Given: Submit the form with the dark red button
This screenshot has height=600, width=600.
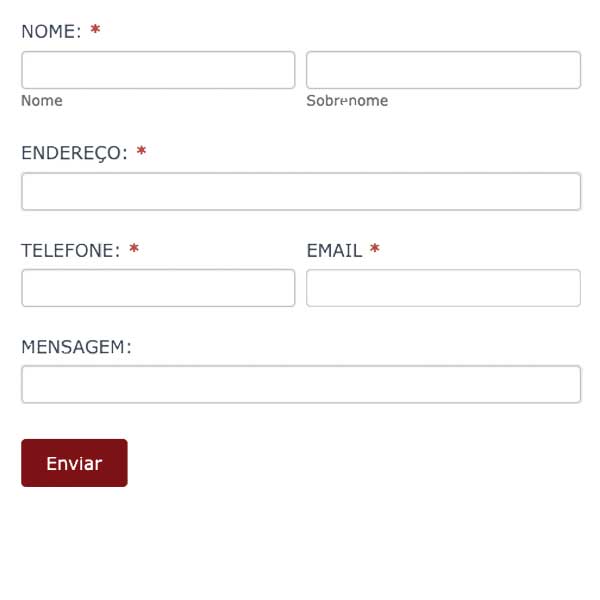Looking at the screenshot, I should (x=74, y=463).
